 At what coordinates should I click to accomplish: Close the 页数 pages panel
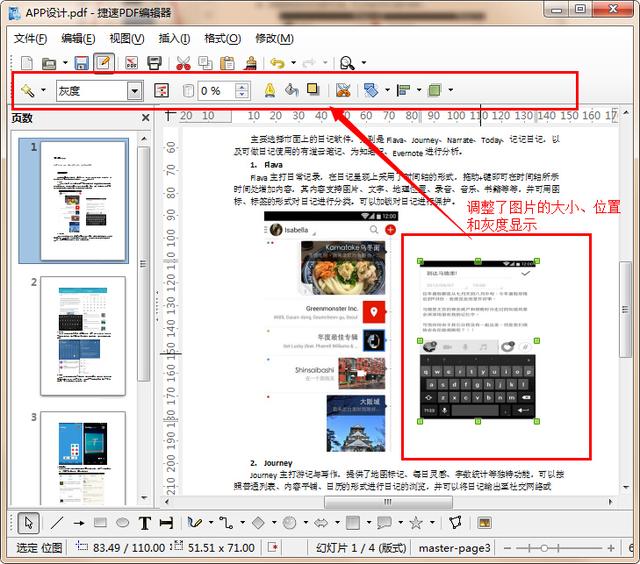[x=145, y=118]
